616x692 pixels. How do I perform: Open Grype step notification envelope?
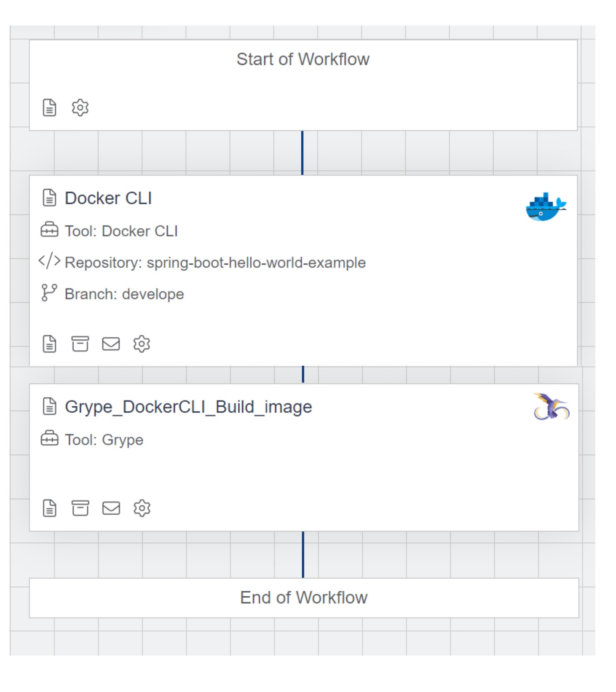pos(111,508)
